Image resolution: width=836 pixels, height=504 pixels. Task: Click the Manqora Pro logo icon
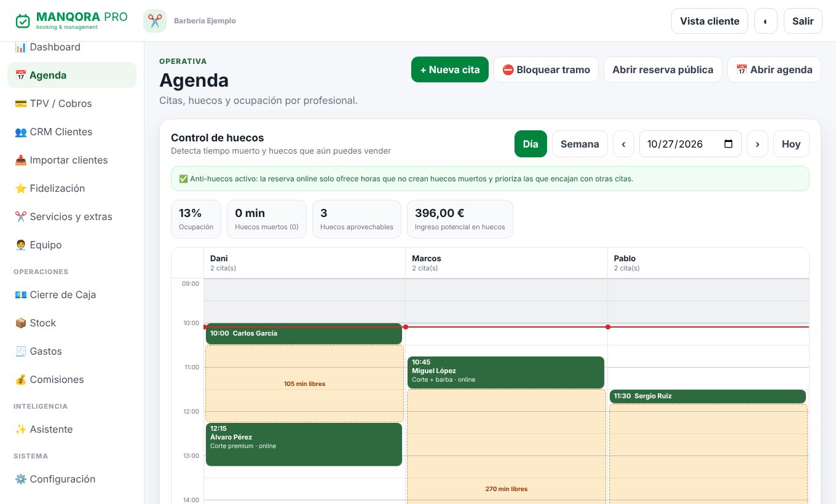(x=23, y=21)
